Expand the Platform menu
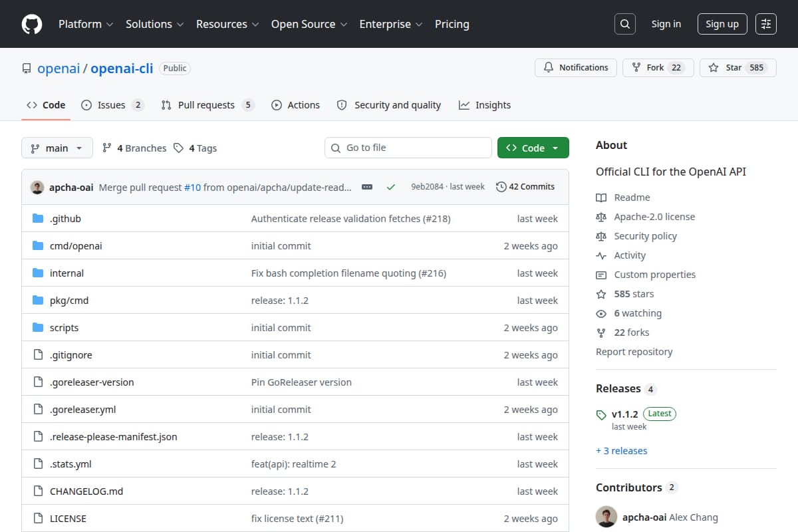This screenshot has height=532, width=798. pos(85,24)
